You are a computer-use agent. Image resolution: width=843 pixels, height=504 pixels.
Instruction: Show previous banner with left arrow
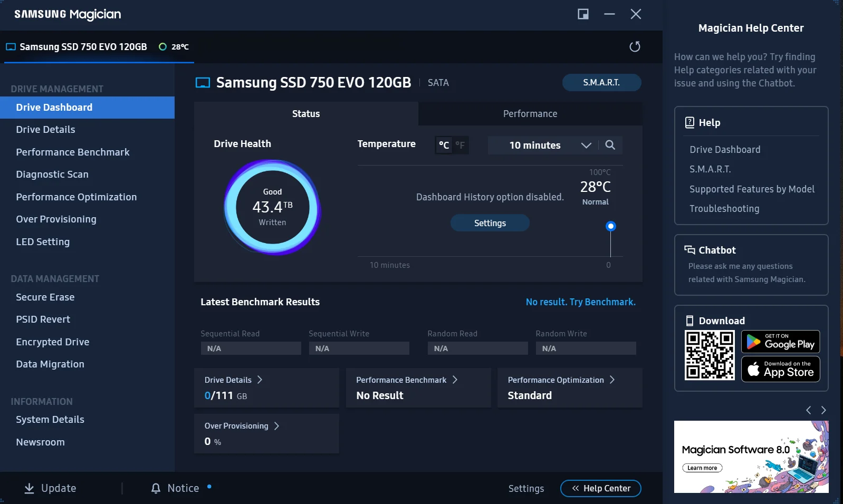[808, 410]
